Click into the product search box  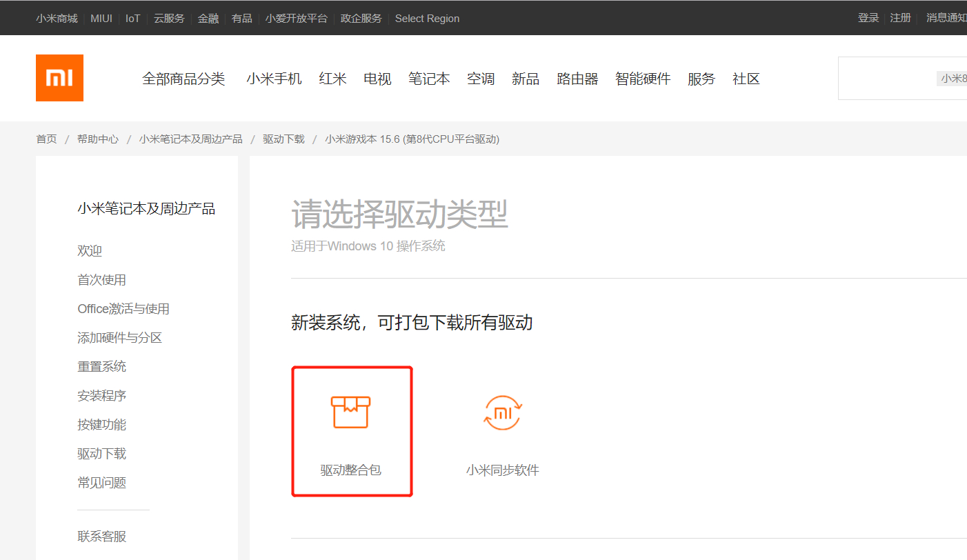902,78
